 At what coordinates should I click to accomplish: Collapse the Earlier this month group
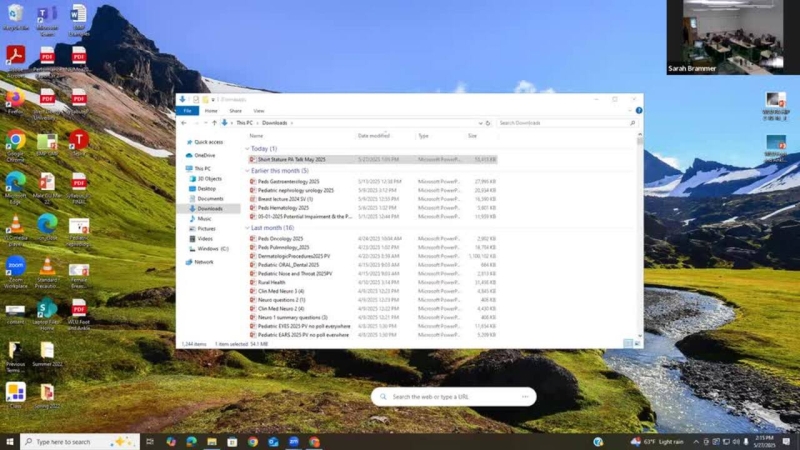pyautogui.click(x=248, y=170)
